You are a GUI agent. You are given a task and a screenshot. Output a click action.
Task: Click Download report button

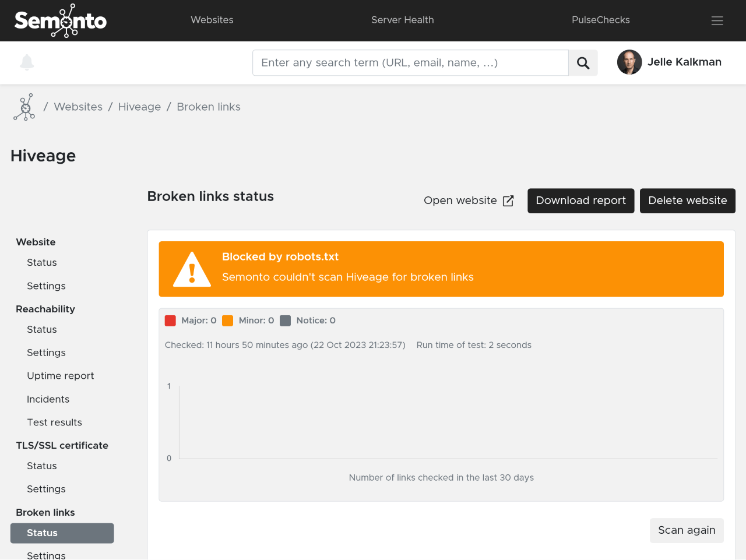tap(581, 200)
